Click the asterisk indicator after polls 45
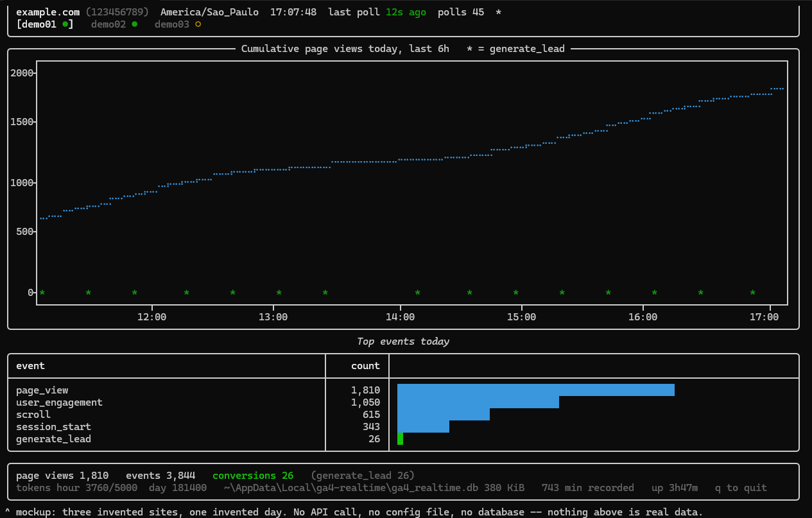The width and height of the screenshot is (812, 518). (x=499, y=12)
